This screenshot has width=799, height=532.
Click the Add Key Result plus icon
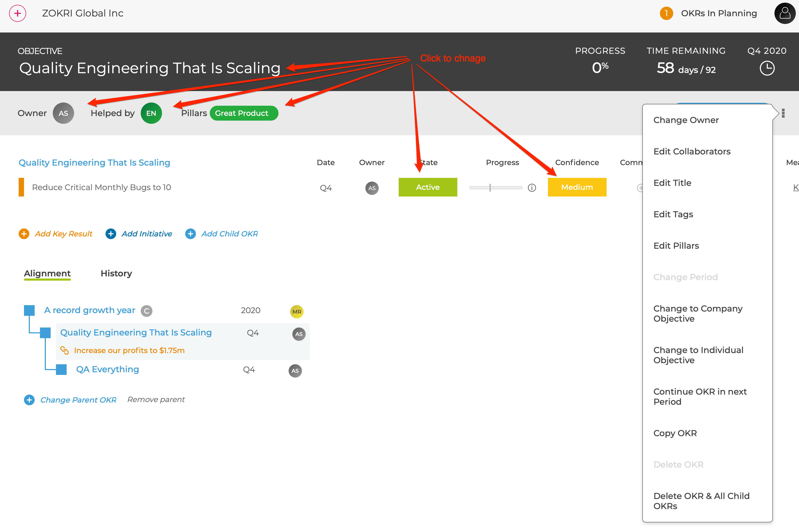pos(24,234)
